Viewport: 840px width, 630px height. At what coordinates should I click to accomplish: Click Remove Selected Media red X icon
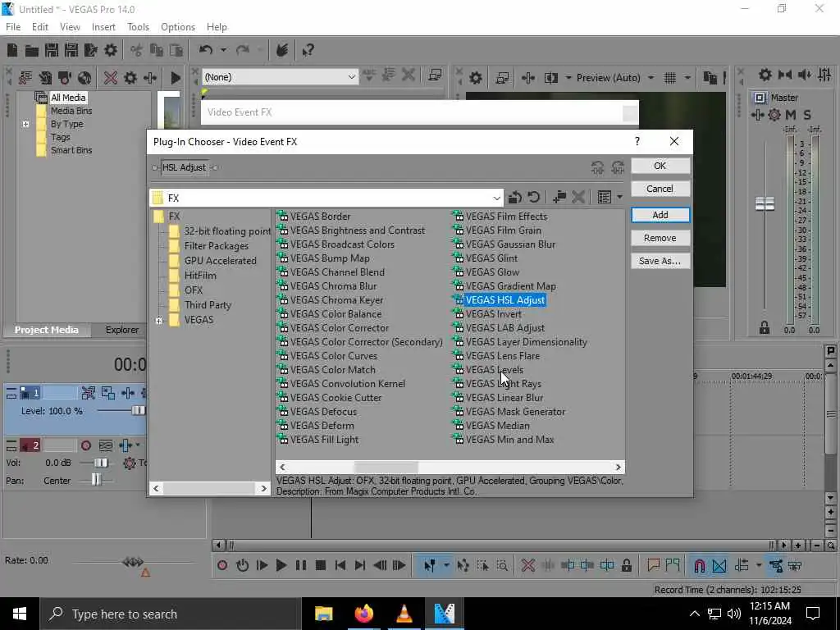pyautogui.click(x=111, y=78)
